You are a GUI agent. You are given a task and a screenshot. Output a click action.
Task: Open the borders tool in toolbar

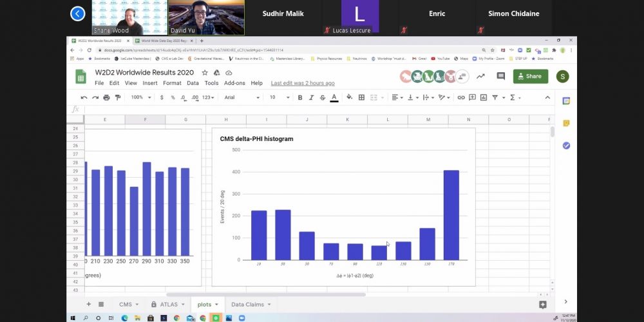(x=361, y=97)
